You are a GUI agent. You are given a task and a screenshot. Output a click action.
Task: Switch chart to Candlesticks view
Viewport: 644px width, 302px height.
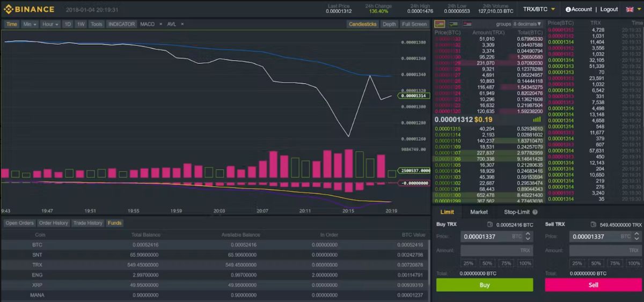tap(363, 24)
